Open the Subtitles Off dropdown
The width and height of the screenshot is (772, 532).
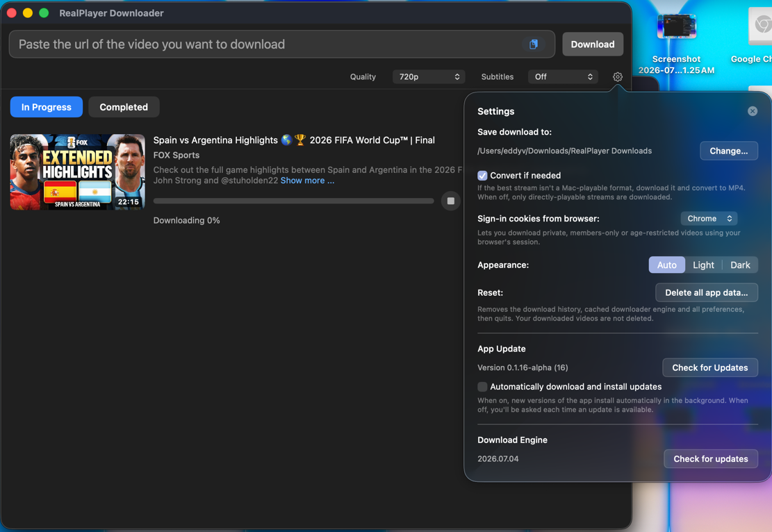pos(563,77)
